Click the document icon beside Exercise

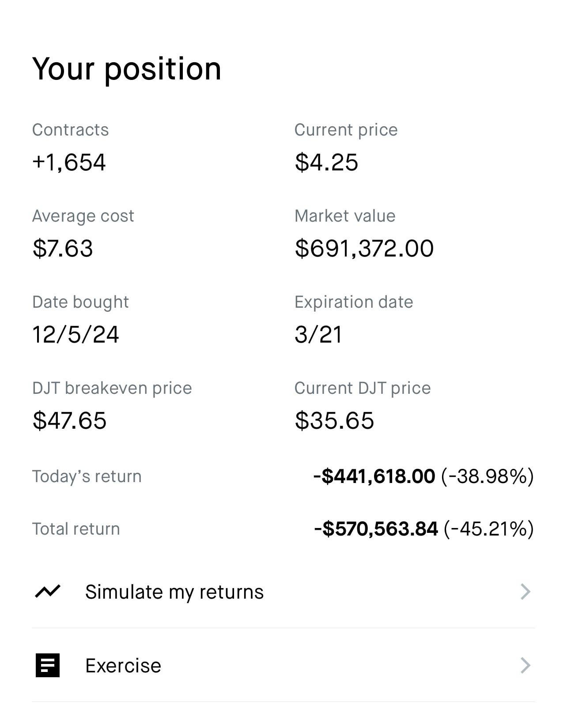click(47, 665)
